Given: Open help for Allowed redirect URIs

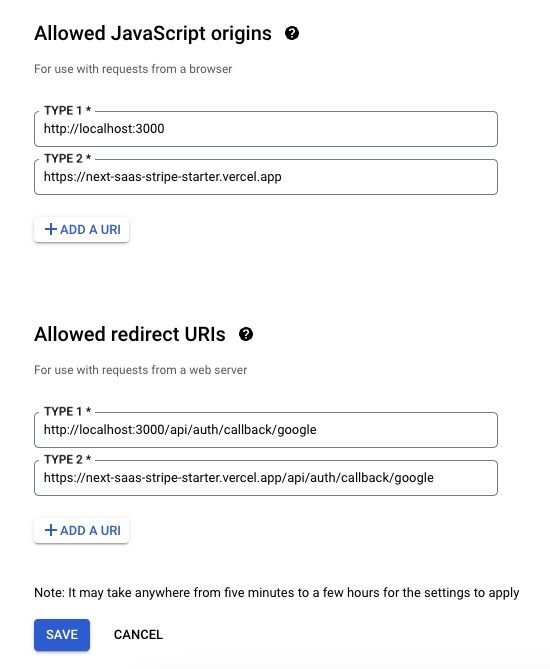Looking at the screenshot, I should pyautogui.click(x=246, y=334).
